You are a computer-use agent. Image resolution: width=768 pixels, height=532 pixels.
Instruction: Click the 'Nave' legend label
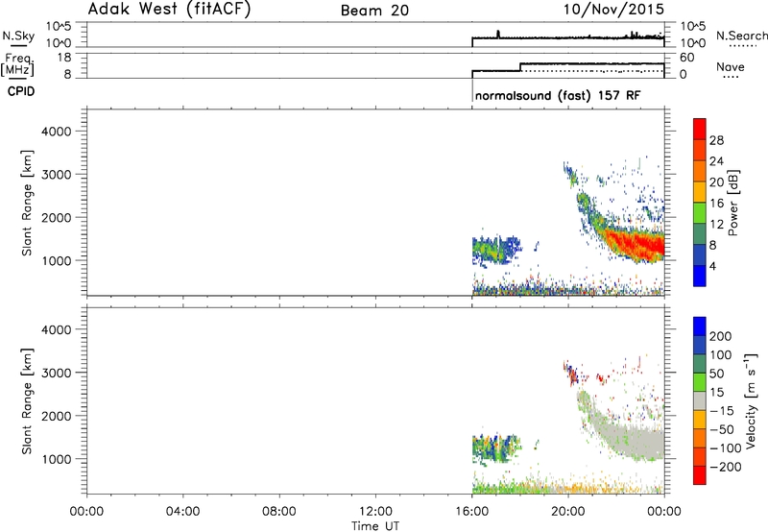731,66
